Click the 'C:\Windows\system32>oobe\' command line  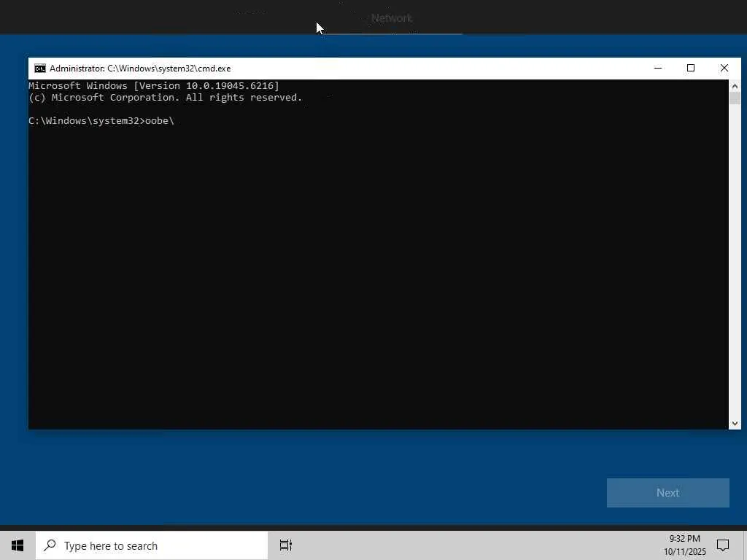tap(101, 121)
